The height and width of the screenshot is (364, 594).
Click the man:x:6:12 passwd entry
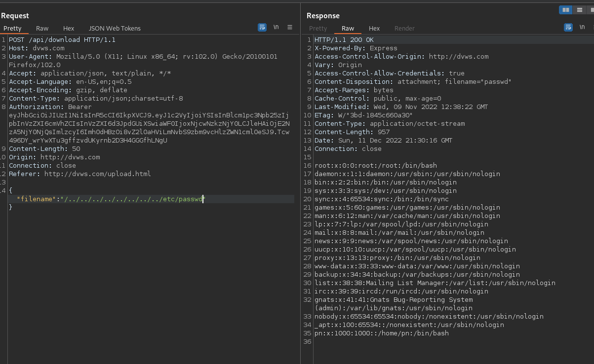407,216
